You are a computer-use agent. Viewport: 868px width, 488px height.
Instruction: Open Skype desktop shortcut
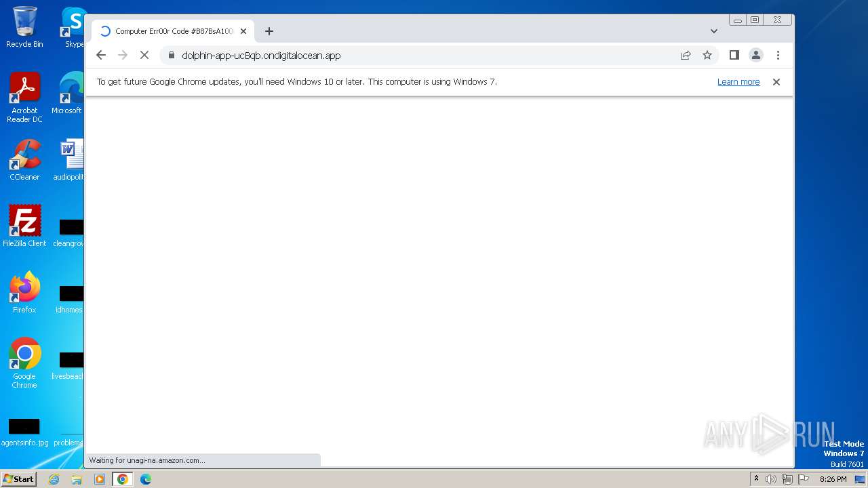click(x=73, y=27)
